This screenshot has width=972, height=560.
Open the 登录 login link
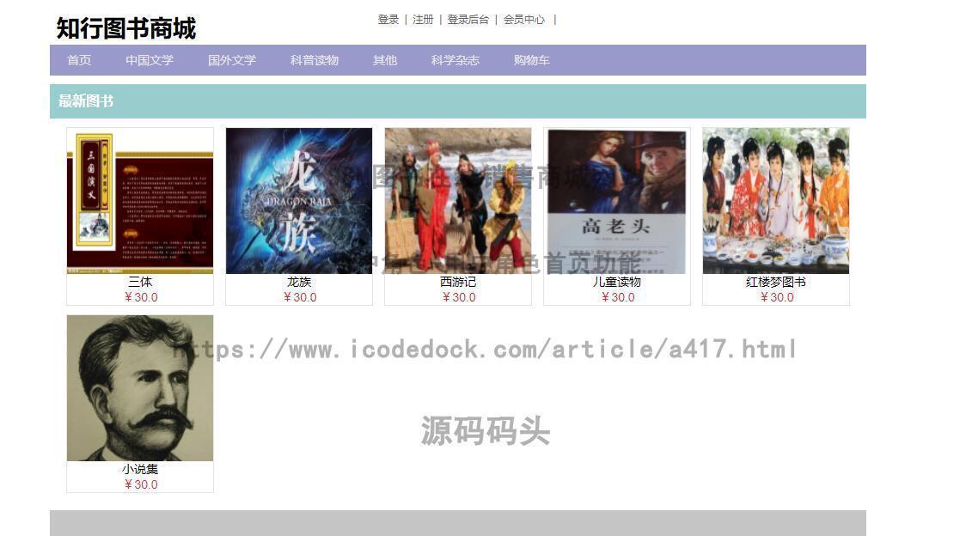[x=388, y=20]
